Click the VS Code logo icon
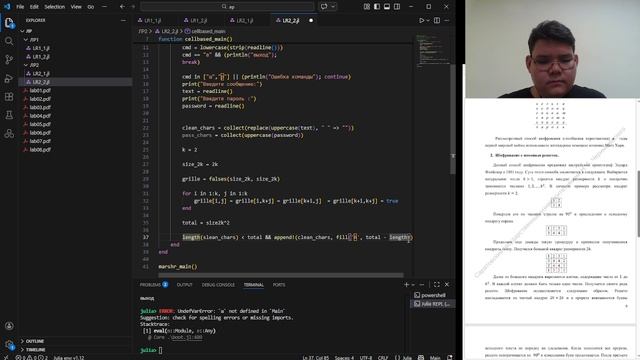 [x=7, y=7]
